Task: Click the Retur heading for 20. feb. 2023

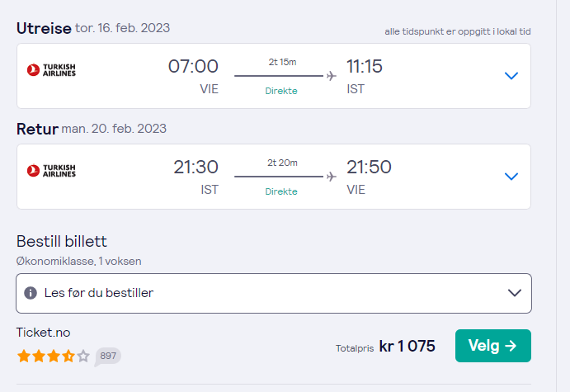Action: click(92, 129)
